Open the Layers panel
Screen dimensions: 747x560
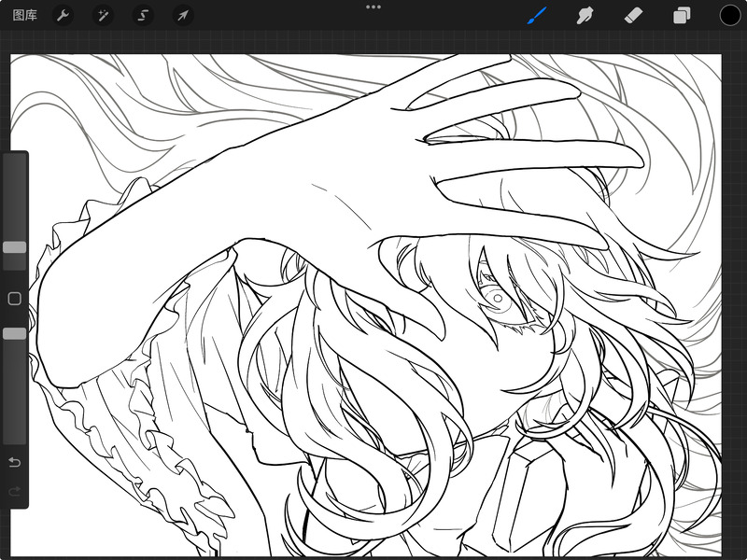click(x=682, y=16)
